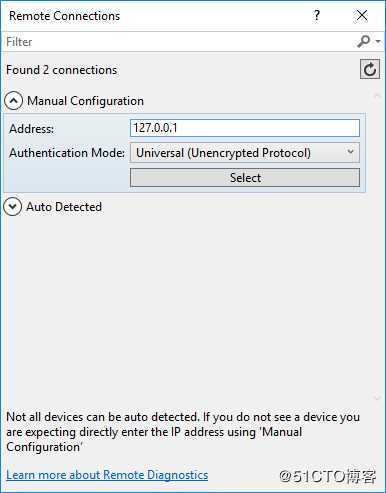Click the Authentication Mode dropdown chevron
Viewport: 386px width, 493px height.
pyautogui.click(x=350, y=152)
